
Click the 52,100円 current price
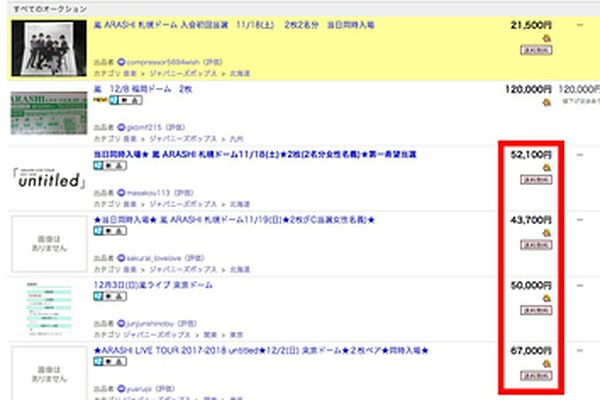(x=531, y=155)
